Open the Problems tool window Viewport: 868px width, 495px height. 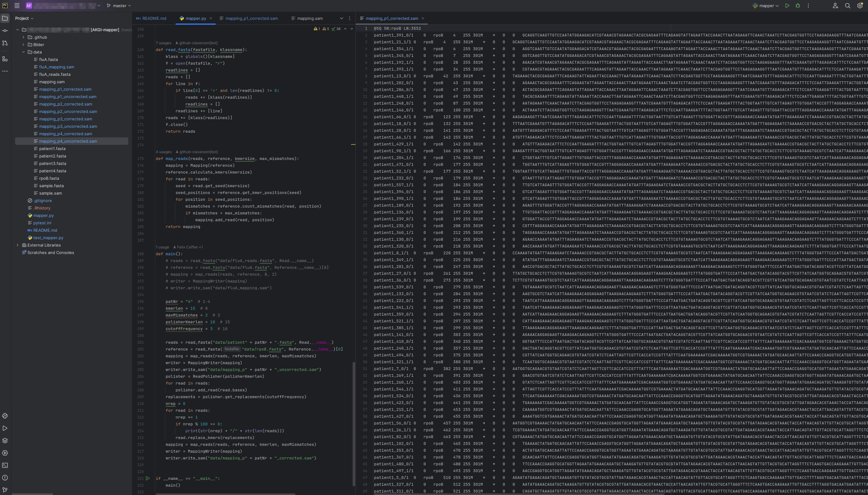tap(5, 478)
